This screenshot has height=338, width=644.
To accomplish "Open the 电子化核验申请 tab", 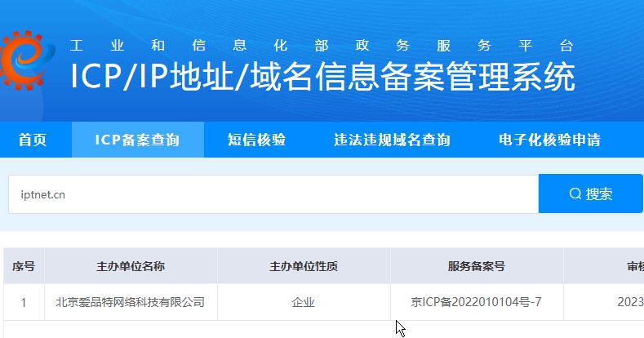I will pos(549,140).
